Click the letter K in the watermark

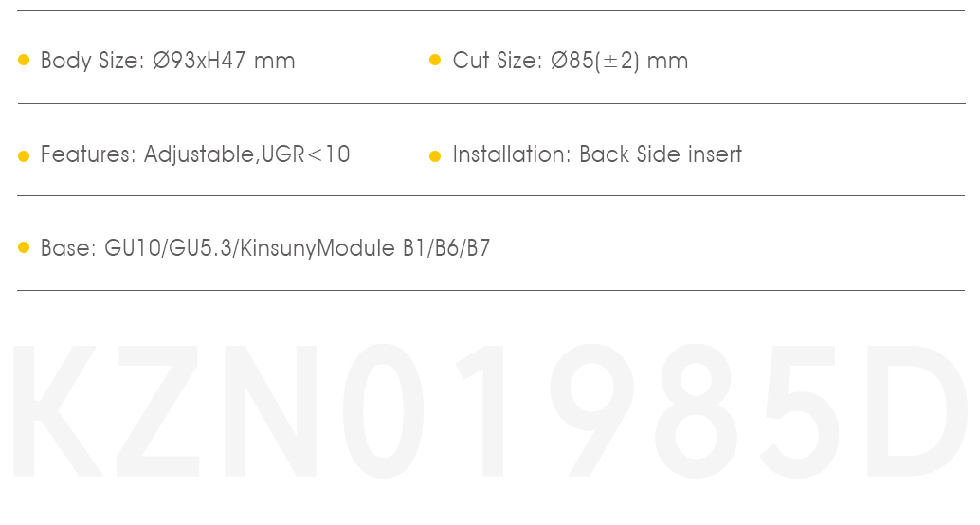(58, 410)
